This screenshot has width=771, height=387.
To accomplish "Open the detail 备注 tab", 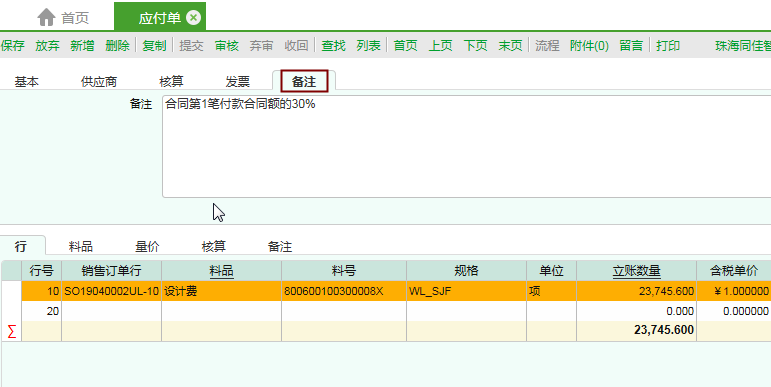I will (280, 246).
